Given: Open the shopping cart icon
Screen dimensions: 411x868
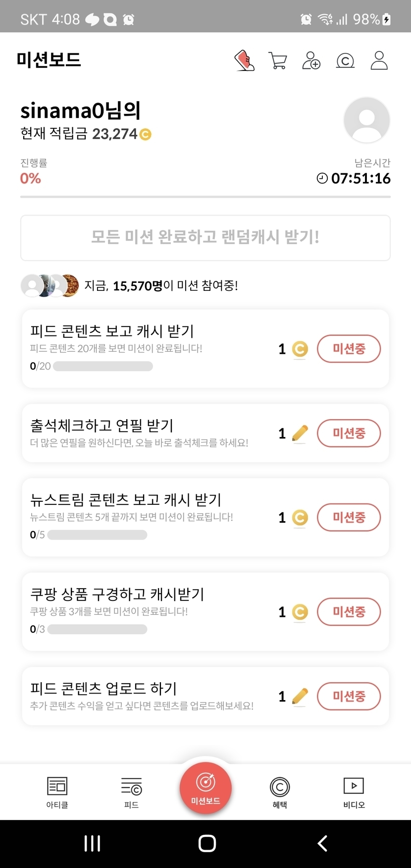Looking at the screenshot, I should coord(277,60).
